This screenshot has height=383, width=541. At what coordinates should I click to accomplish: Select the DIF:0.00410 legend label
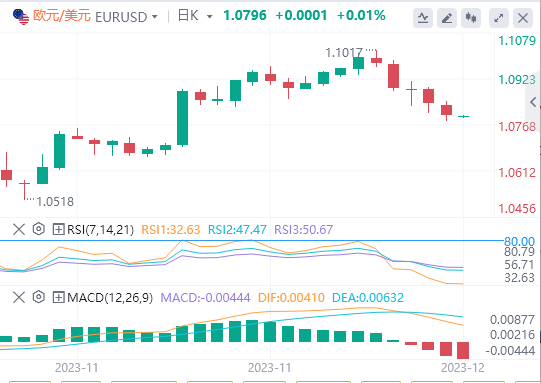tap(292, 297)
